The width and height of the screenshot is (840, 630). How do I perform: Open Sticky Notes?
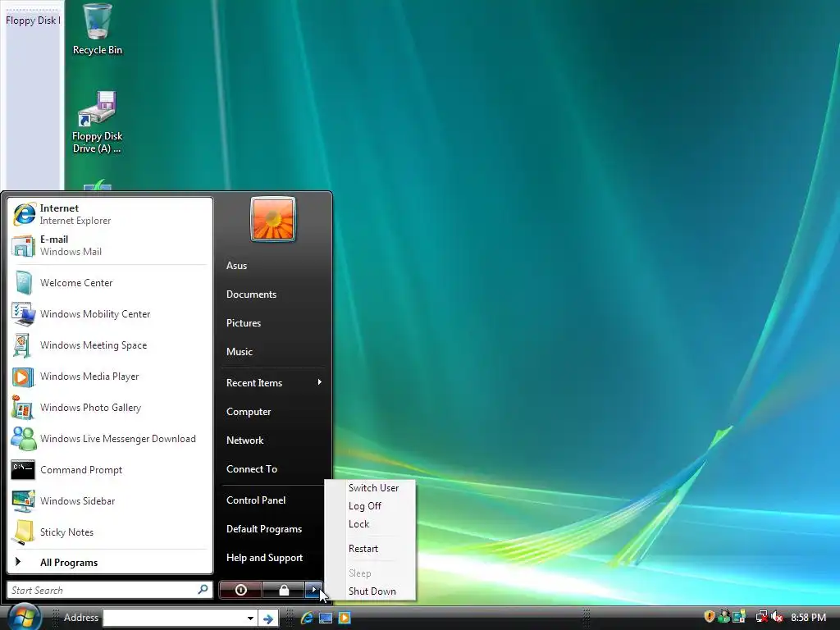point(109,532)
